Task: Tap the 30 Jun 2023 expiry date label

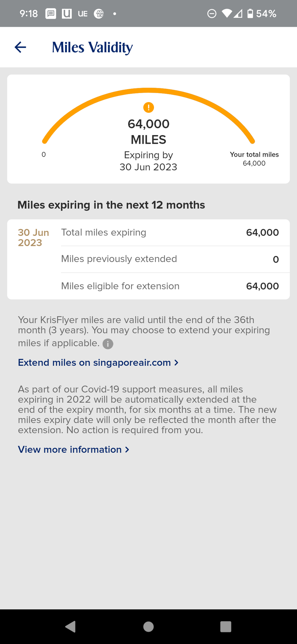Action: pyautogui.click(x=33, y=238)
